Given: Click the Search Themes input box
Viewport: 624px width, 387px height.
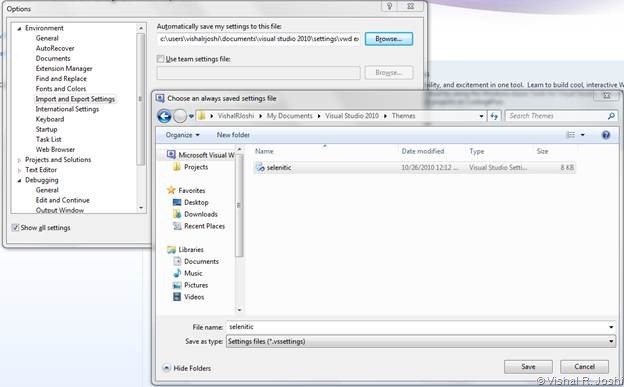Looking at the screenshot, I should (x=556, y=116).
